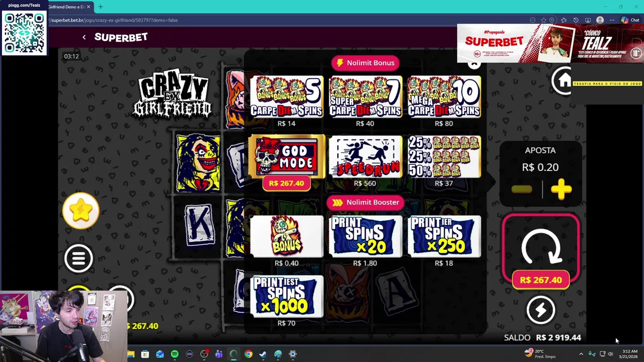Open the Copilot Chat button
644x362 pixels.
click(x=630, y=20)
